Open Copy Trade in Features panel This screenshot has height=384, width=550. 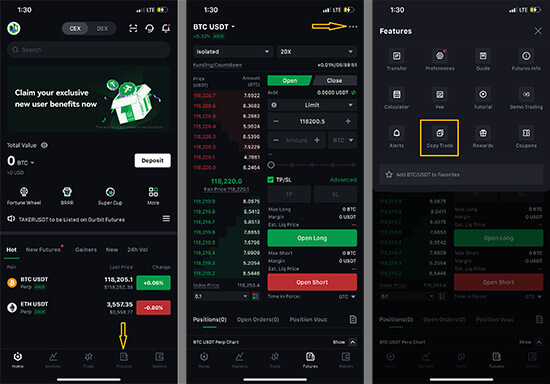[x=440, y=137]
